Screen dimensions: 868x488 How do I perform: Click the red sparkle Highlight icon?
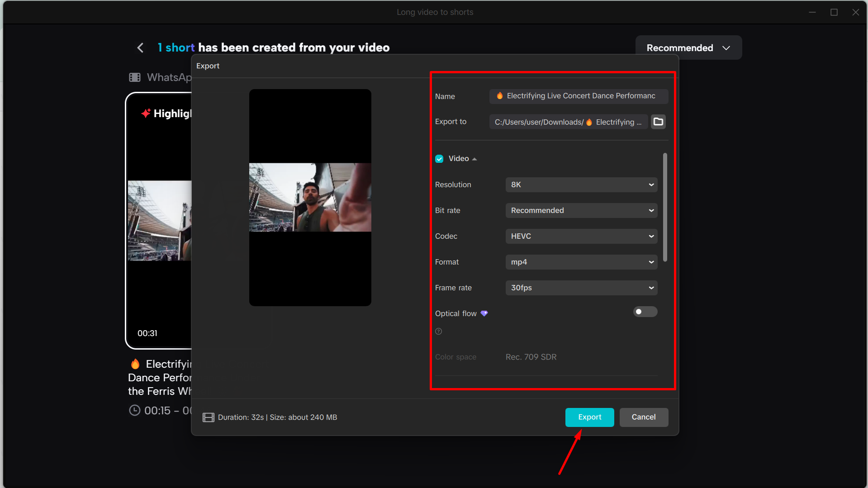[146, 114]
